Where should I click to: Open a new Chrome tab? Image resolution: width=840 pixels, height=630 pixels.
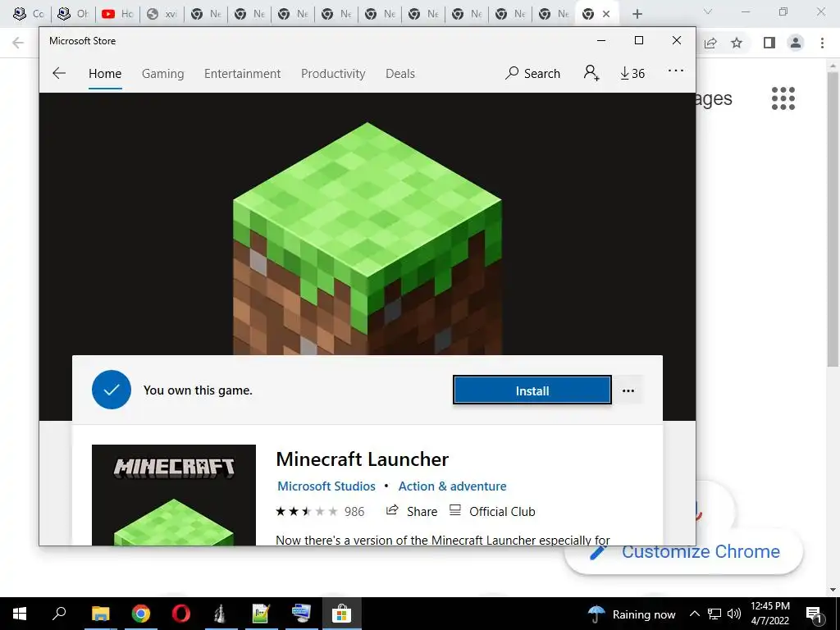point(637,14)
